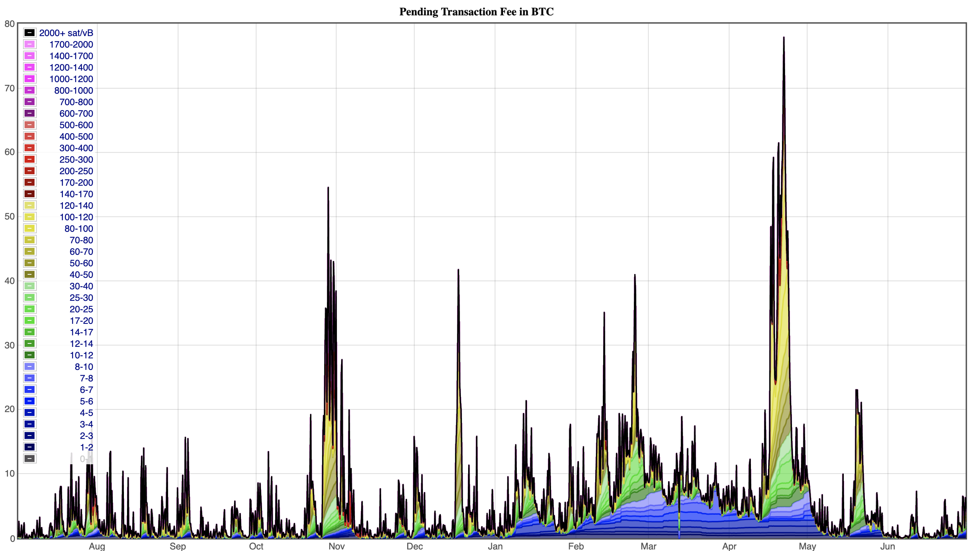Toggle the 2000+ sat/vB legend swatch
The width and height of the screenshot is (980, 551).
click(x=30, y=33)
